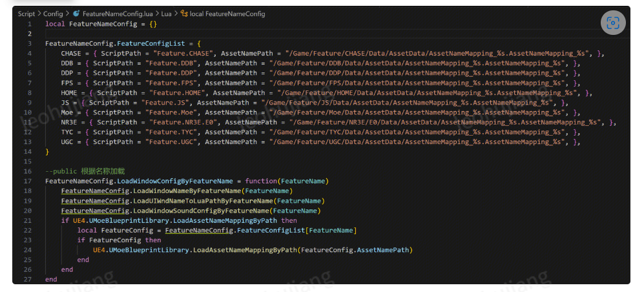Click the then keyword on line 21
This screenshot has width=644, height=292.
(x=289, y=220)
